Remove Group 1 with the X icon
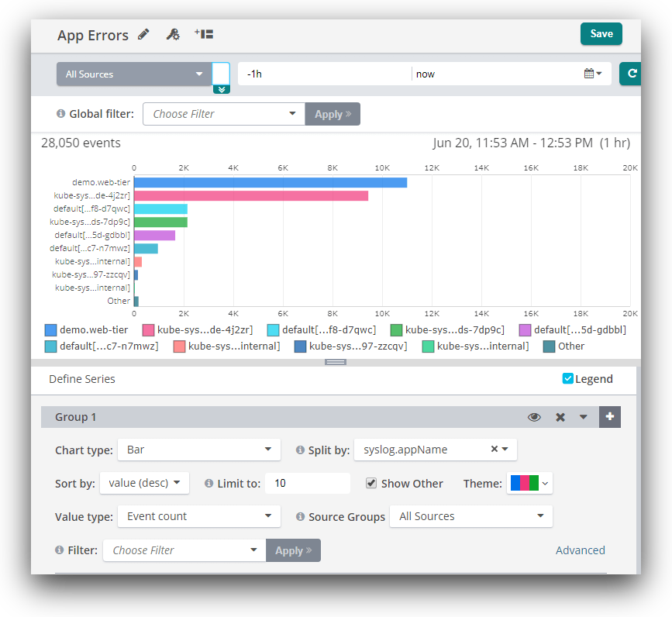 tap(560, 417)
